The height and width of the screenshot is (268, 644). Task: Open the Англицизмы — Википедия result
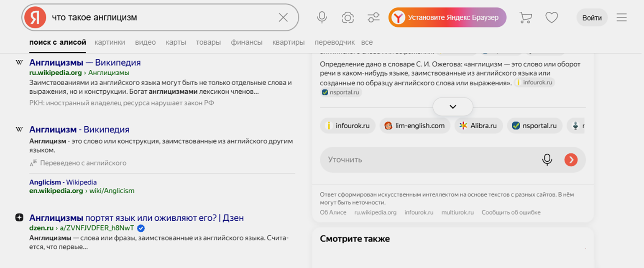[85, 63]
